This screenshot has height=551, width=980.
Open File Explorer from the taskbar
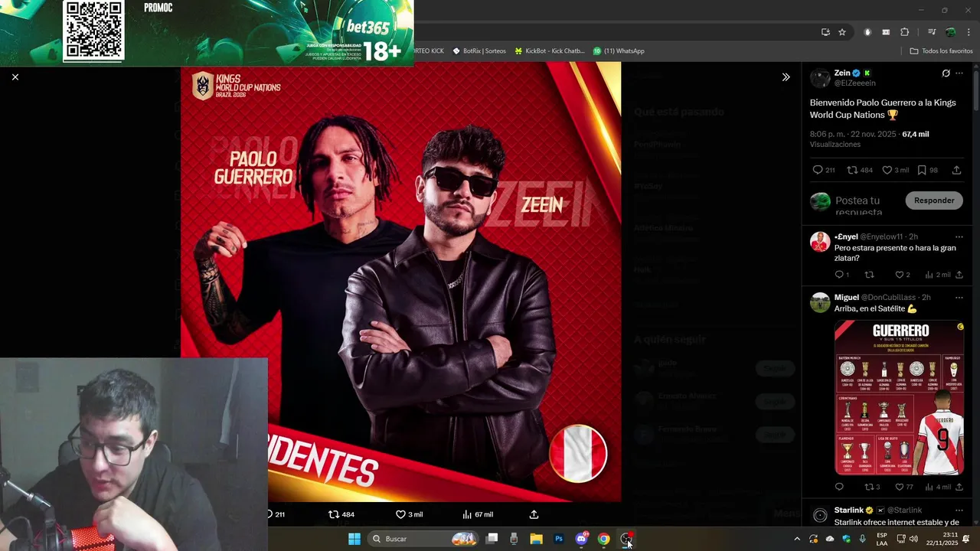(537, 539)
